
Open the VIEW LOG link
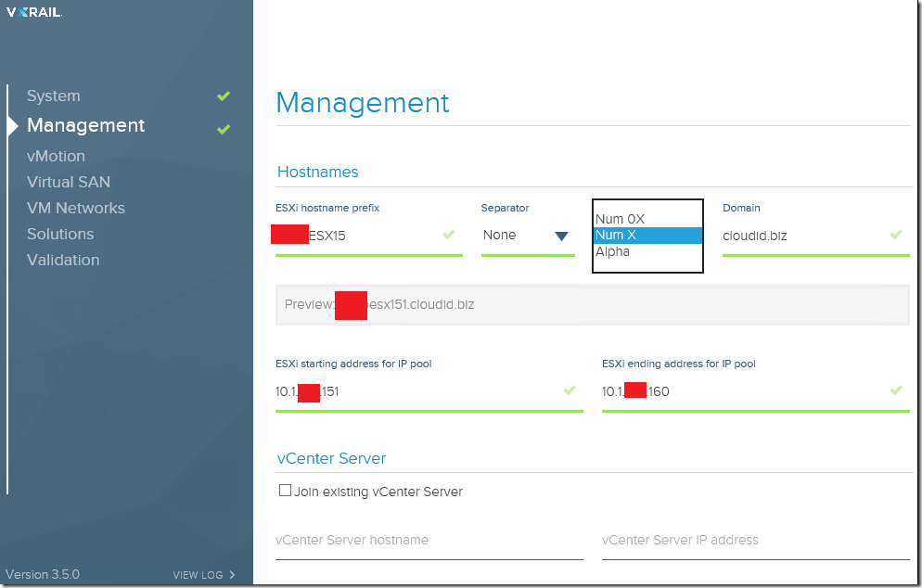tap(203, 575)
